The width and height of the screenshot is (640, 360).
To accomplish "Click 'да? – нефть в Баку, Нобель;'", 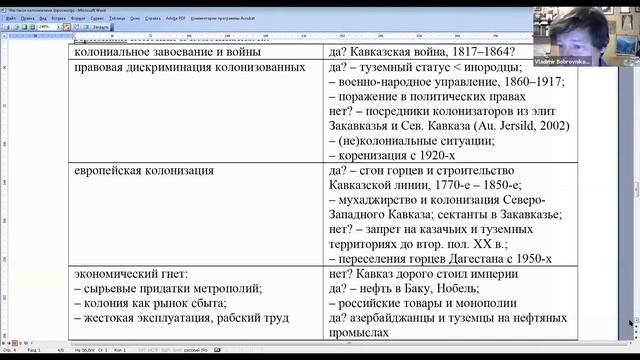I will click(x=404, y=288).
